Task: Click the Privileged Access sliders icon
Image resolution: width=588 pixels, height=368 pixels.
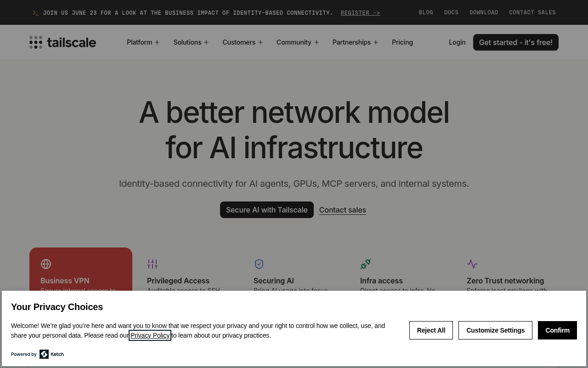Action: point(153,264)
